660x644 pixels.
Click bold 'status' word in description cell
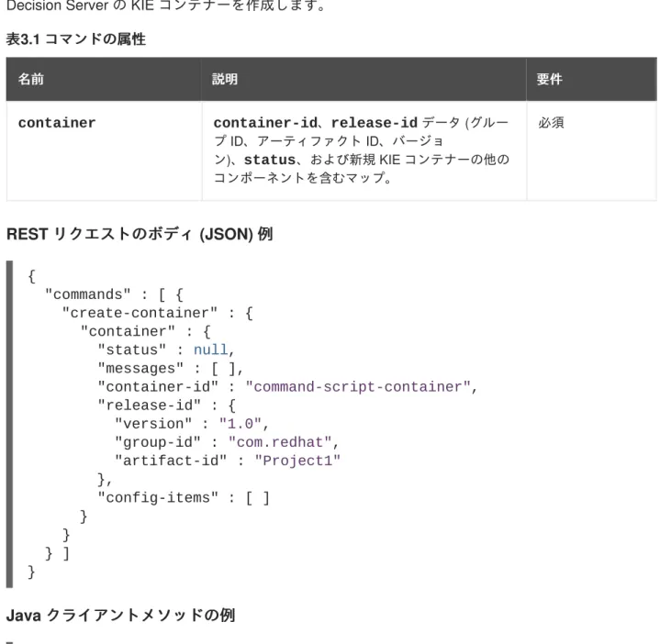[269, 160]
